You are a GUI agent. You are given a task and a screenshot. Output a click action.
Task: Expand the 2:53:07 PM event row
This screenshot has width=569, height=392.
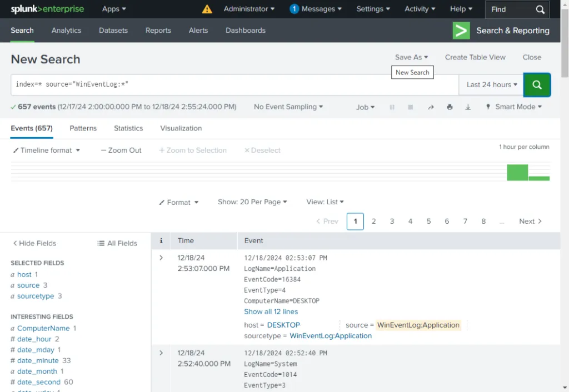(161, 258)
